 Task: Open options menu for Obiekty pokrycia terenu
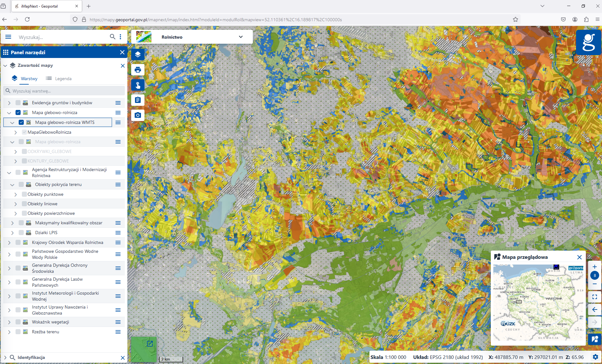[118, 185]
